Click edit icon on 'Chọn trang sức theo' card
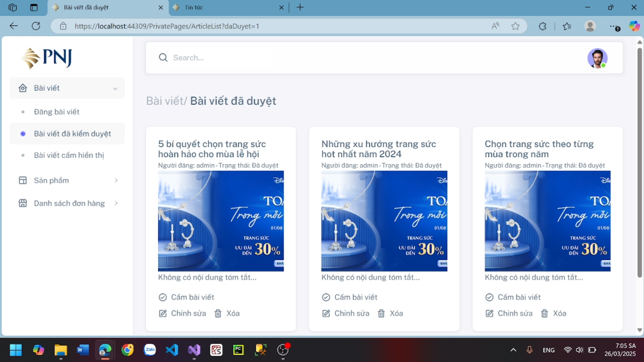644x362 pixels. click(x=489, y=314)
